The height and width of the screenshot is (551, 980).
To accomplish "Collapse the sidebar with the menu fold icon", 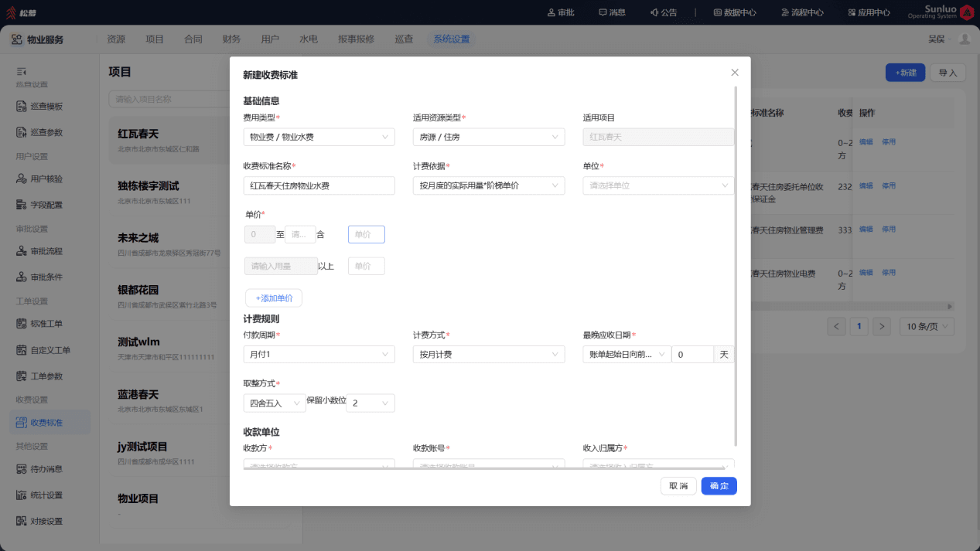I will pyautogui.click(x=22, y=71).
